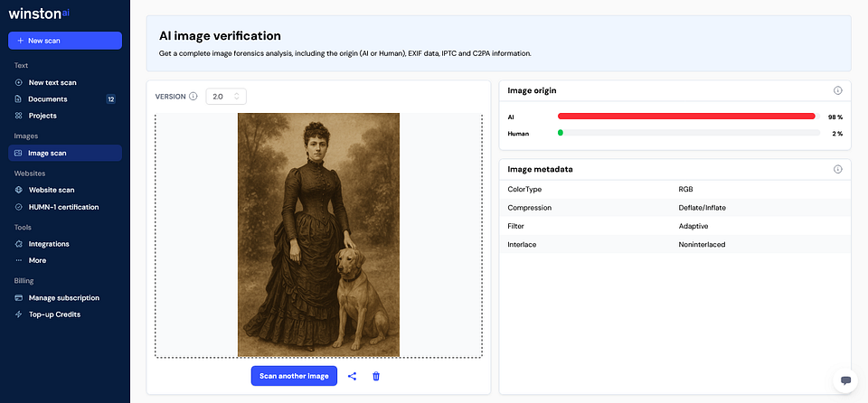This screenshot has height=403, width=868.
Task: Open HUMN-1 certification page
Action: [63, 207]
